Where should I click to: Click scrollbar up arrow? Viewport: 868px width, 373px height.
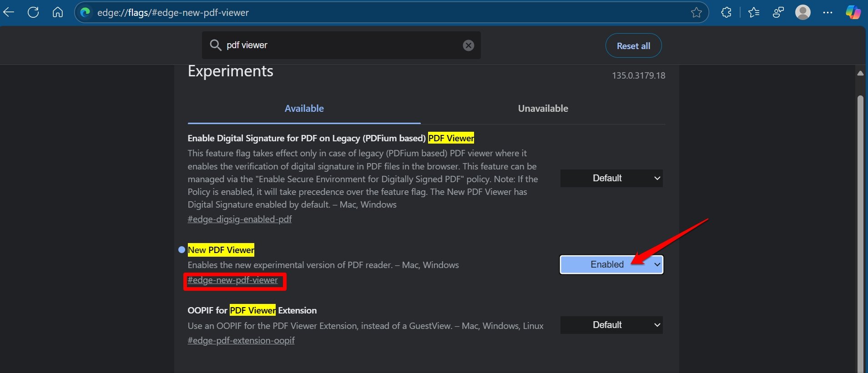(860, 73)
